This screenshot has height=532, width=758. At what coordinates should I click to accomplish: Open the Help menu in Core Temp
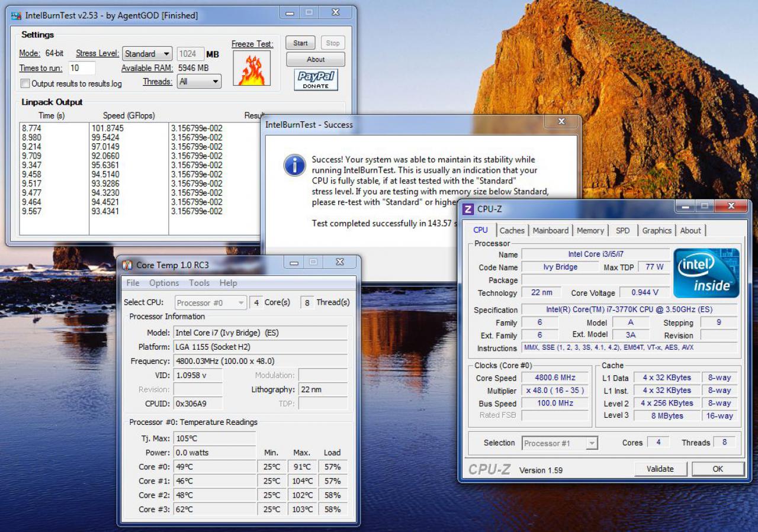click(x=228, y=283)
